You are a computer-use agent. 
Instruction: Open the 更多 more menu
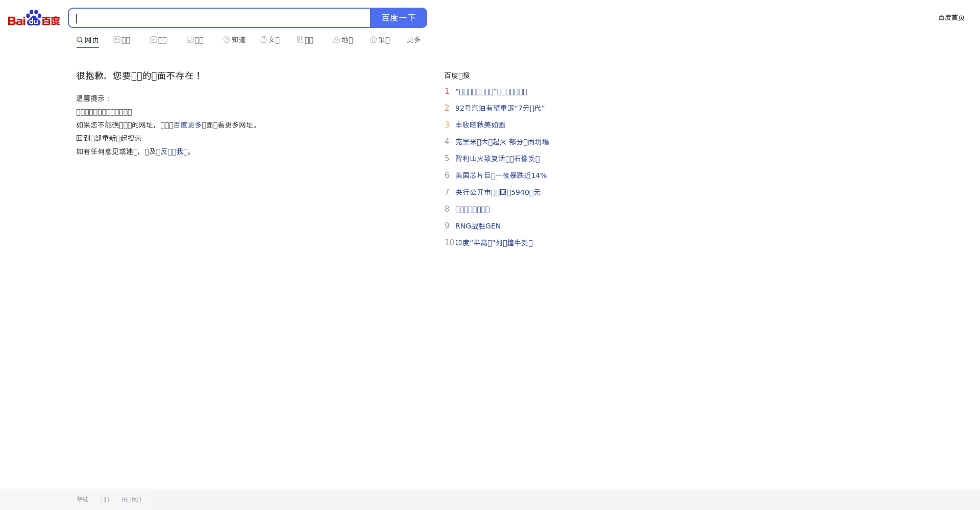pyautogui.click(x=413, y=40)
